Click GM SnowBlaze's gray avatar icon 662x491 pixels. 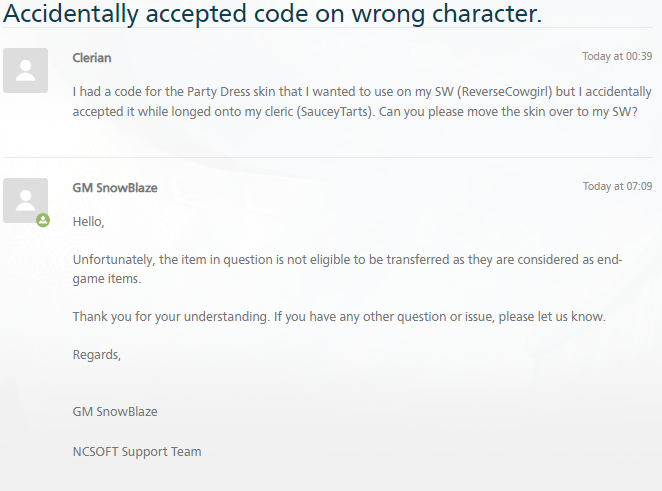click(26, 200)
